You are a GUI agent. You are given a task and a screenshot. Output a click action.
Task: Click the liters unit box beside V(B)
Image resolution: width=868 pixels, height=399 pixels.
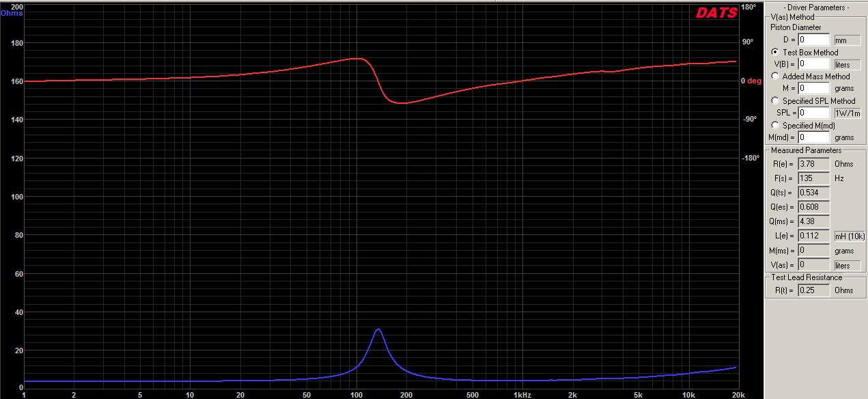(x=847, y=64)
